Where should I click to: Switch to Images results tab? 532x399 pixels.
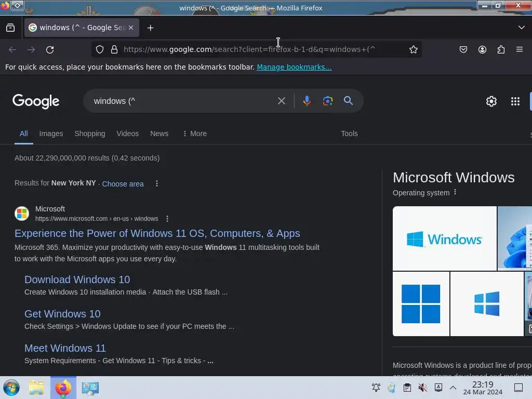coord(51,134)
